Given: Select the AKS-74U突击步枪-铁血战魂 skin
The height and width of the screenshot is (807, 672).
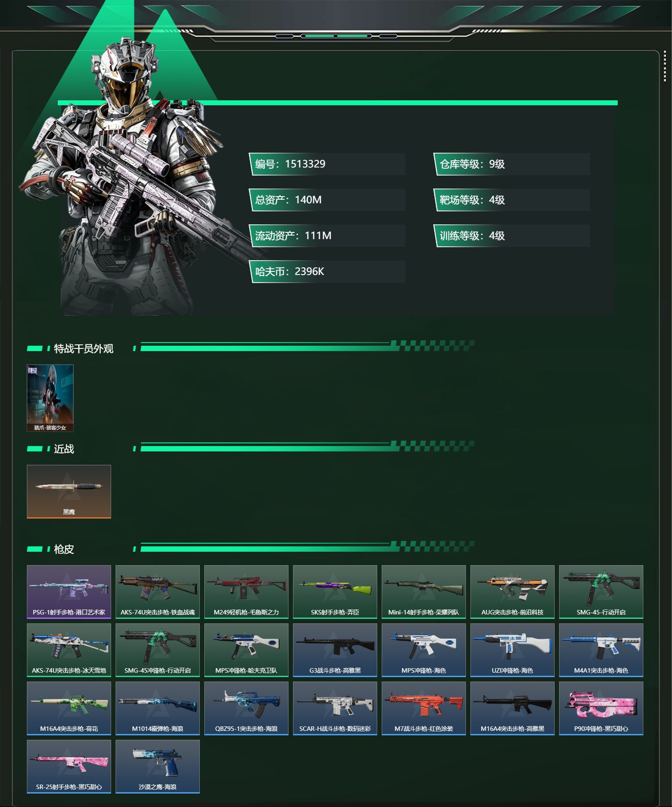Looking at the screenshot, I should pos(158,592).
